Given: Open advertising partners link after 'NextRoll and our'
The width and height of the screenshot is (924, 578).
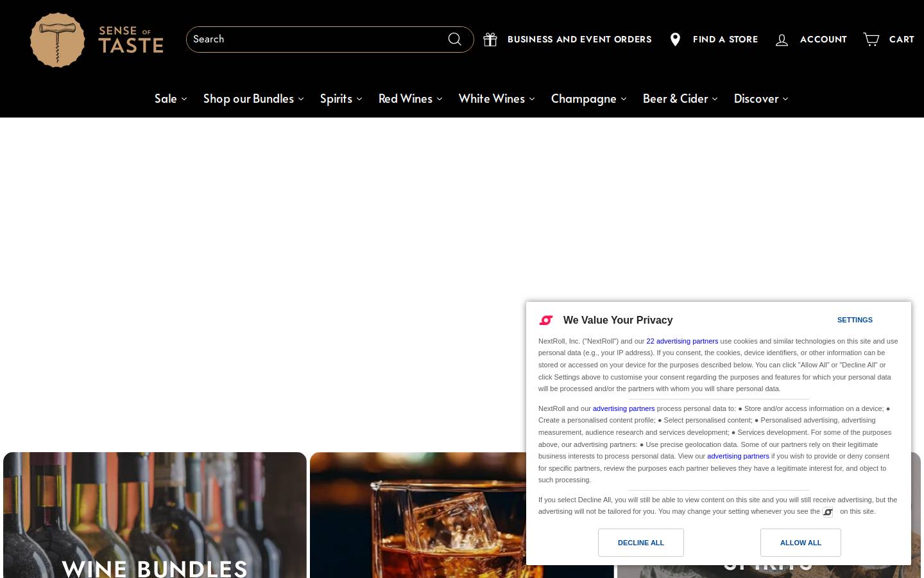Looking at the screenshot, I should pyautogui.click(x=624, y=408).
